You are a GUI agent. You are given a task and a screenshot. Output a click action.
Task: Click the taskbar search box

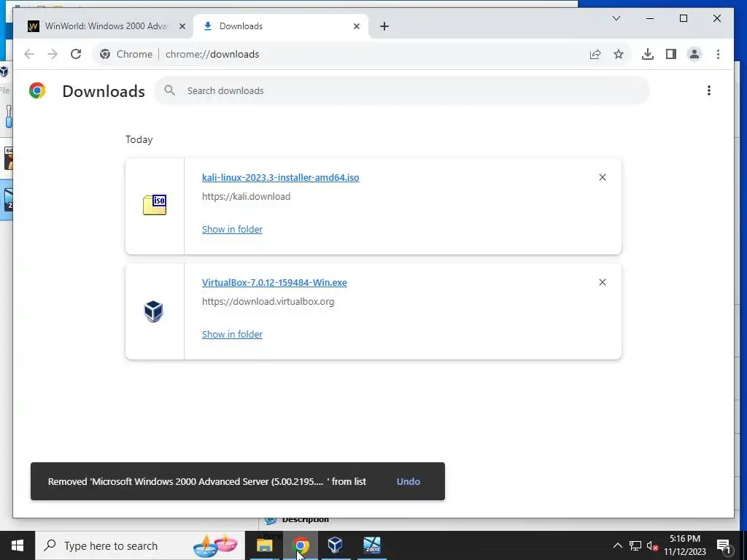tap(140, 545)
